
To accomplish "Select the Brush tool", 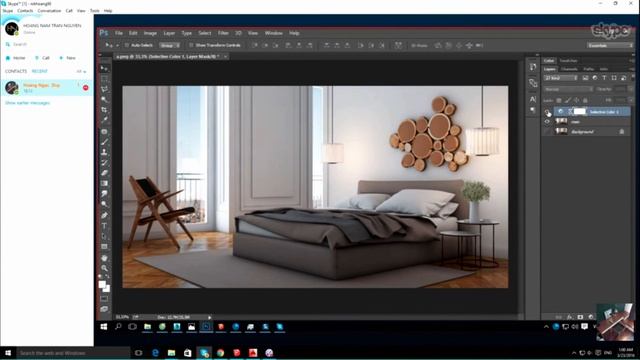I will click(x=104, y=142).
